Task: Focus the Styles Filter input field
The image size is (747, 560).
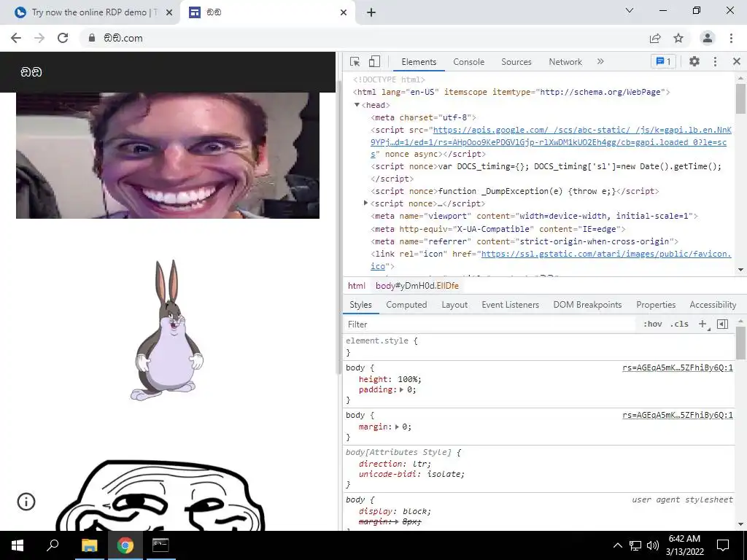Action: pos(491,324)
